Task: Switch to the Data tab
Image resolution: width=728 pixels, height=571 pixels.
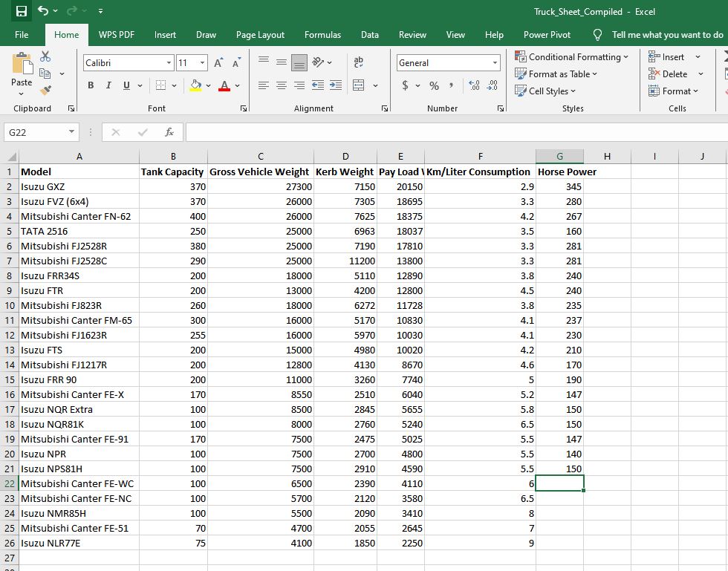Action: [x=370, y=35]
